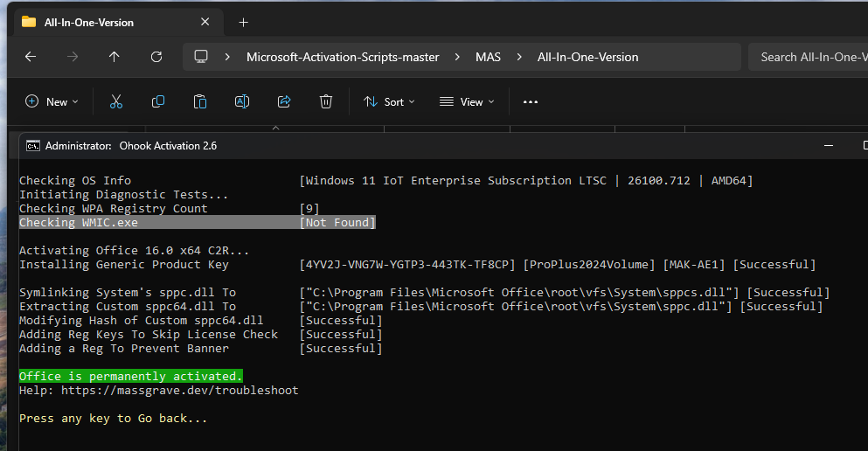
Task: Go to Microsoft-Activation-Scripts-master breadcrumb
Action: click(x=343, y=57)
